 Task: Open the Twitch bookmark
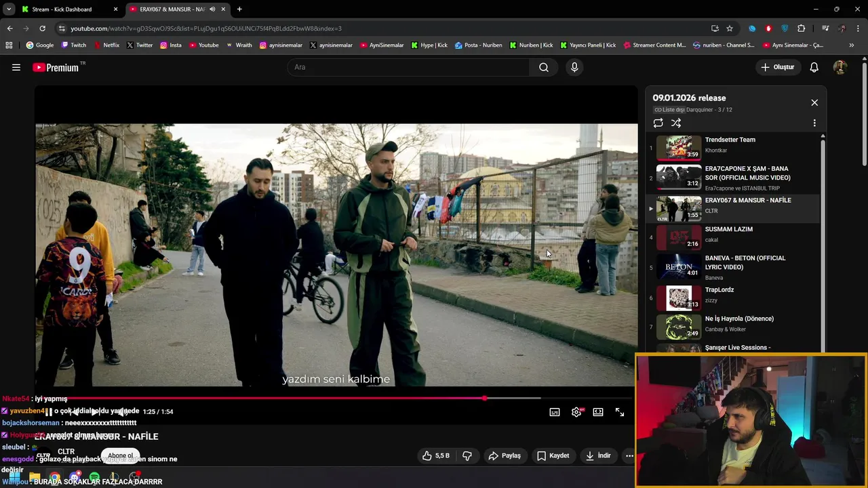[x=74, y=45]
